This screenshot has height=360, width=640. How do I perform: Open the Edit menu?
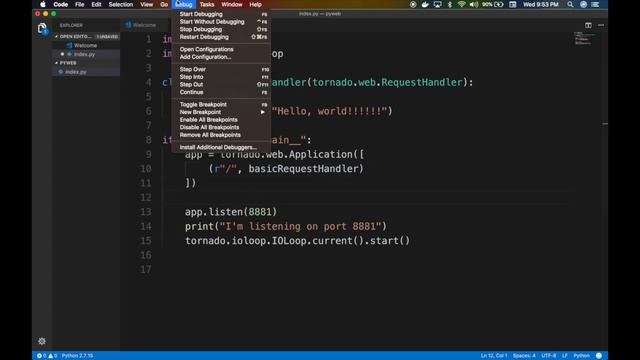[96, 4]
